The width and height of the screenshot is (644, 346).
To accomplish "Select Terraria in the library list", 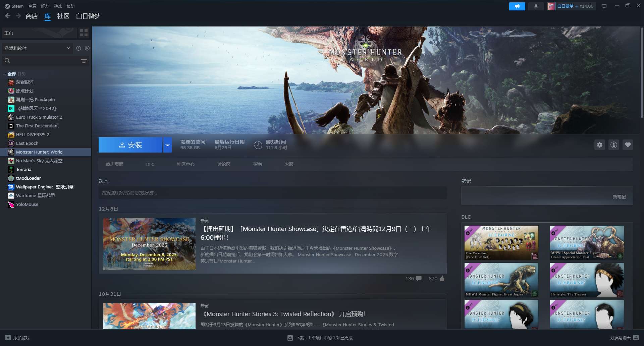I will tap(24, 170).
